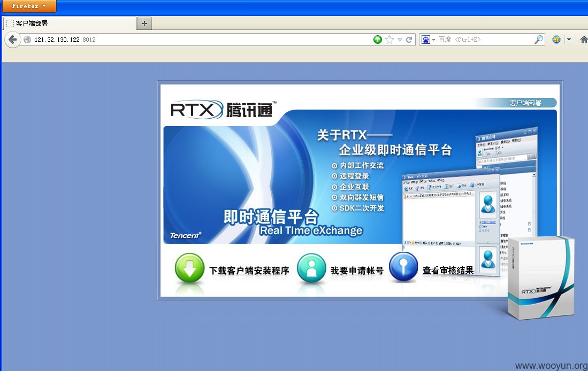The height and width of the screenshot is (371, 588).
Task: Open a new tab with the plus button
Action: (144, 24)
